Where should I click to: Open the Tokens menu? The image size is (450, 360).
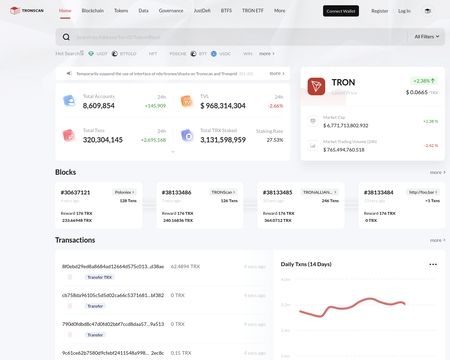tap(121, 11)
